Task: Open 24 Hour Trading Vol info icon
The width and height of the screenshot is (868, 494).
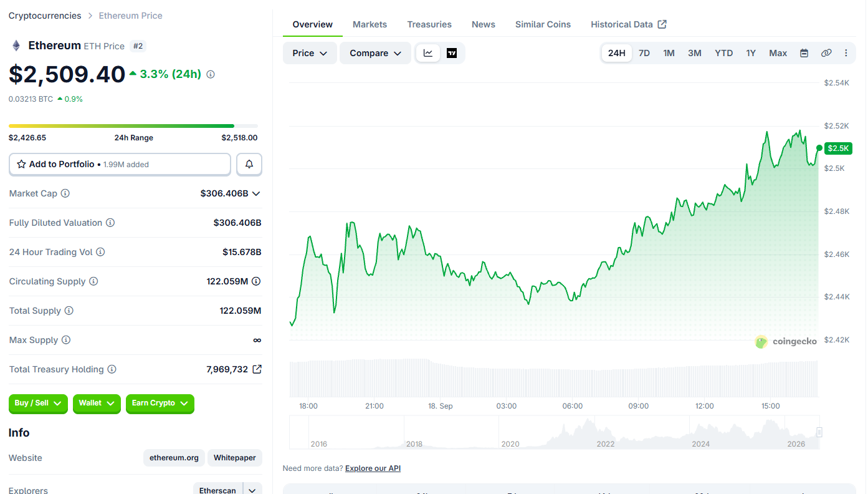Action: point(100,252)
